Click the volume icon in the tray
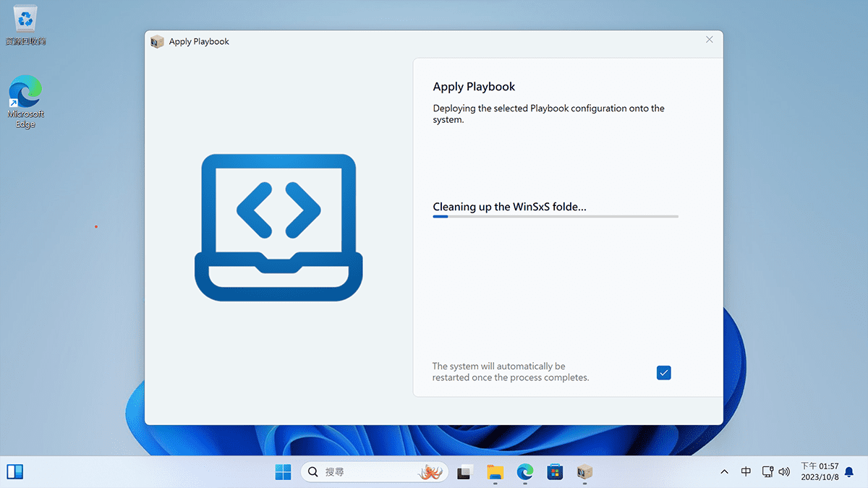Image resolution: width=868 pixels, height=488 pixels. click(x=785, y=471)
